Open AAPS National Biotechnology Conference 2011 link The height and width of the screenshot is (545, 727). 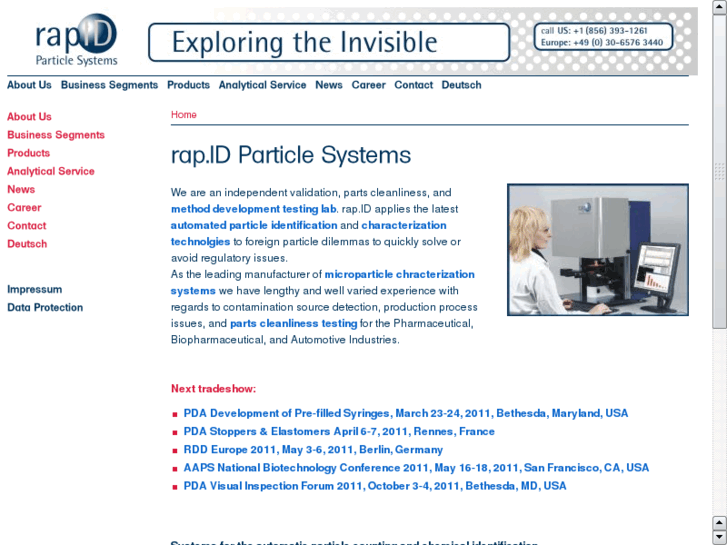click(x=416, y=468)
